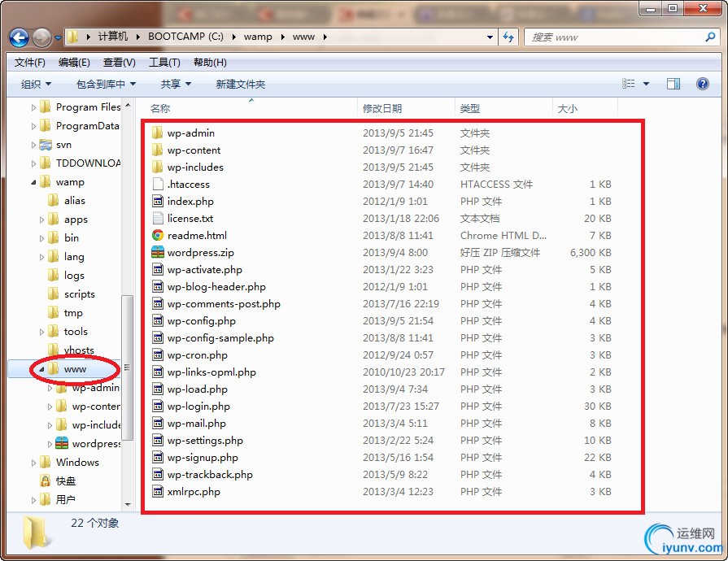This screenshot has width=728, height=561.
Task: Select the wp-settings.php file name
Action: click(205, 441)
